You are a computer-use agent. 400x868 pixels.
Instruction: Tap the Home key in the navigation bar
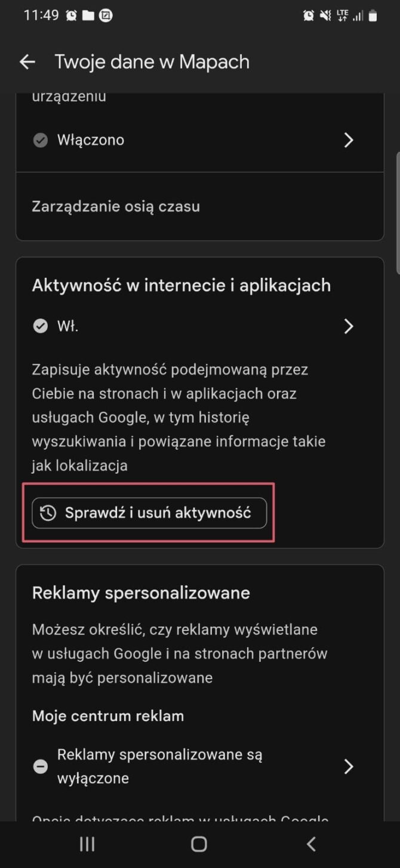tap(200, 844)
